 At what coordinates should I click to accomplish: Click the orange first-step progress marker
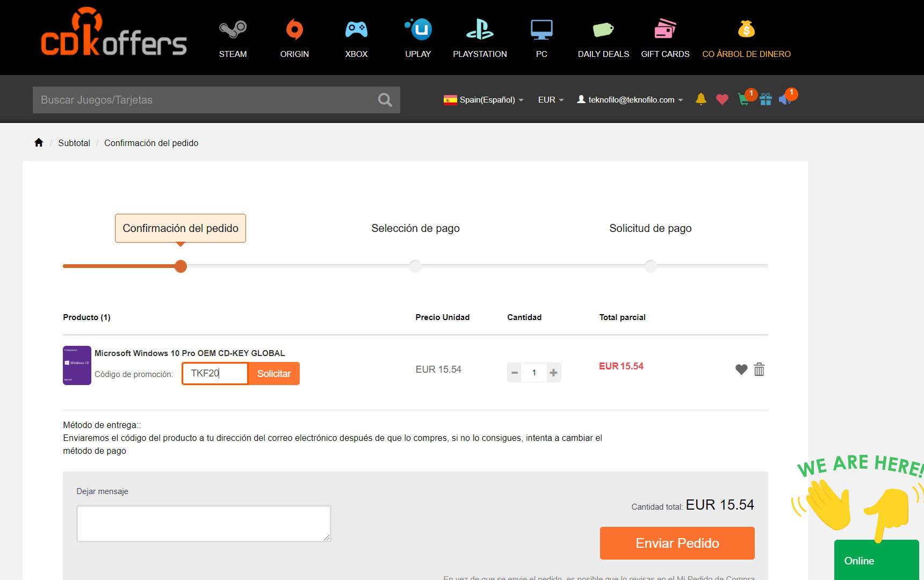tap(181, 266)
